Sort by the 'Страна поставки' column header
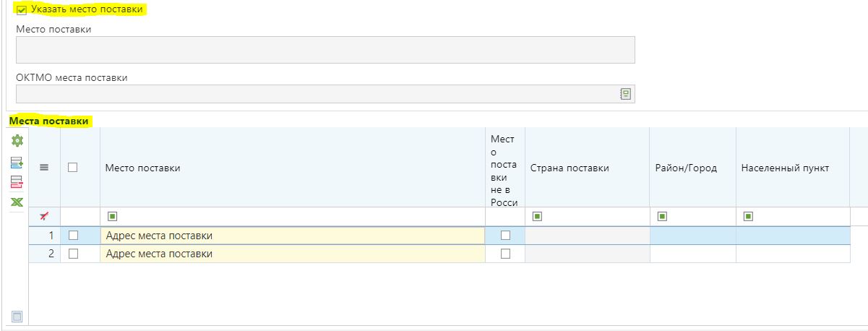The image size is (868, 331). [570, 168]
